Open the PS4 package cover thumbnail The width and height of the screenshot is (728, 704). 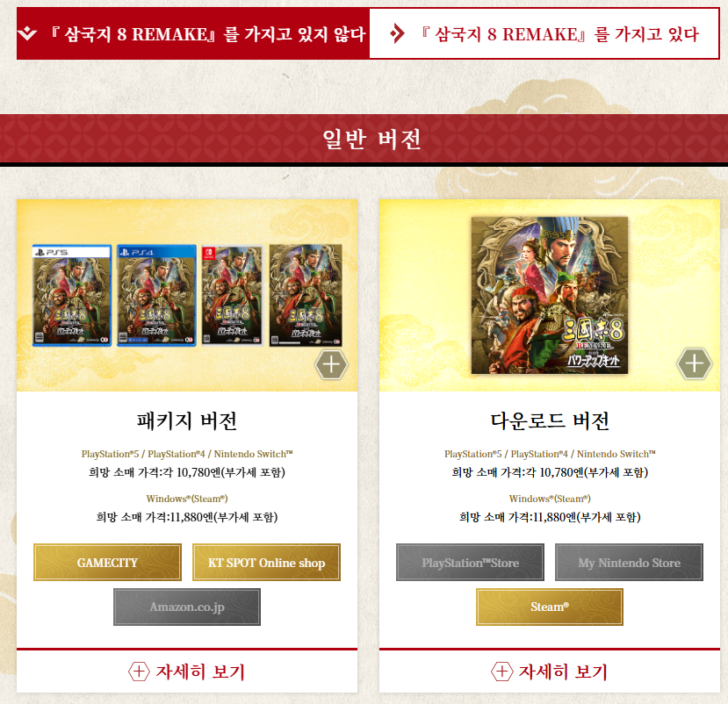point(156,296)
